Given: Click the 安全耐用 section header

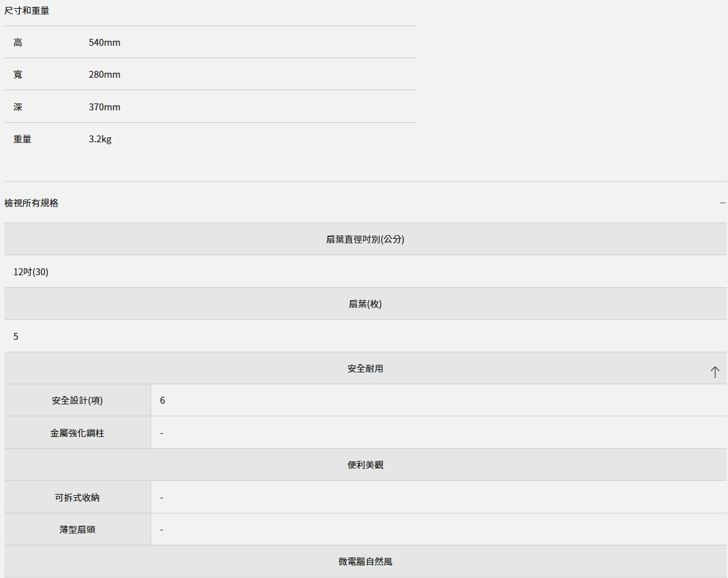Looking at the screenshot, I should pyautogui.click(x=365, y=369).
